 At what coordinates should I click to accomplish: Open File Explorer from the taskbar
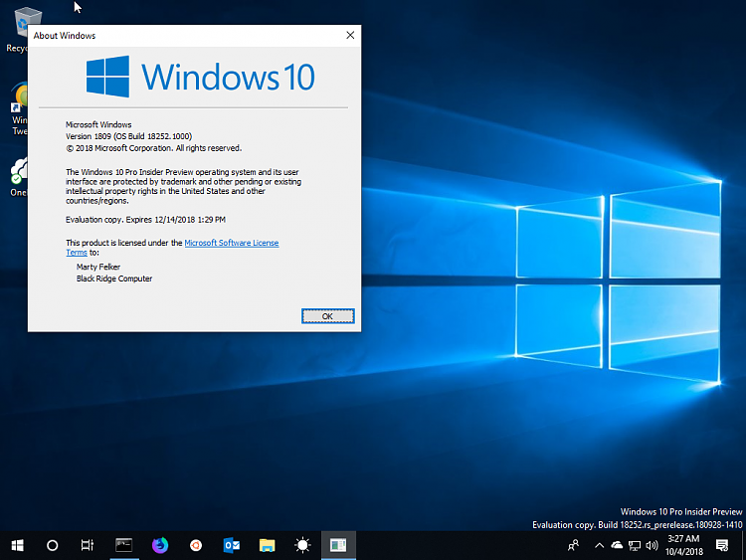tap(267, 545)
